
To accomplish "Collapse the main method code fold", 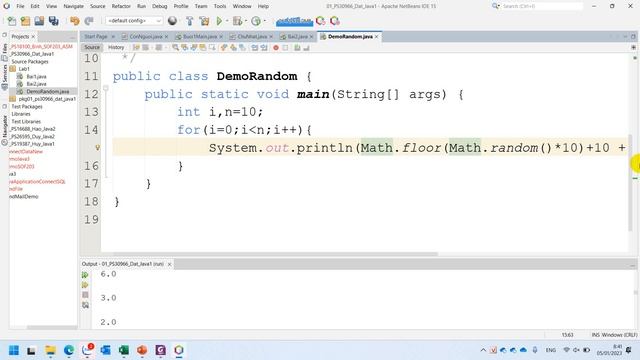I will click(x=106, y=88).
